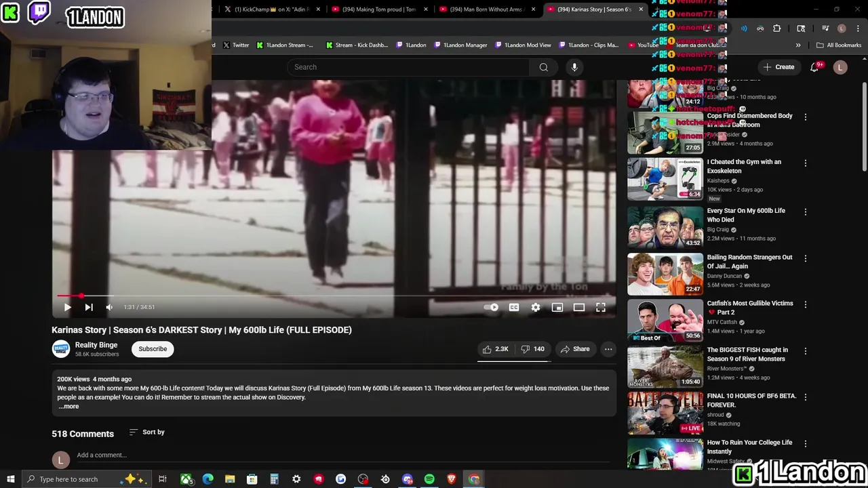Viewport: 868px width, 488px height.
Task: Share the Karinas Story video
Action: 574,349
